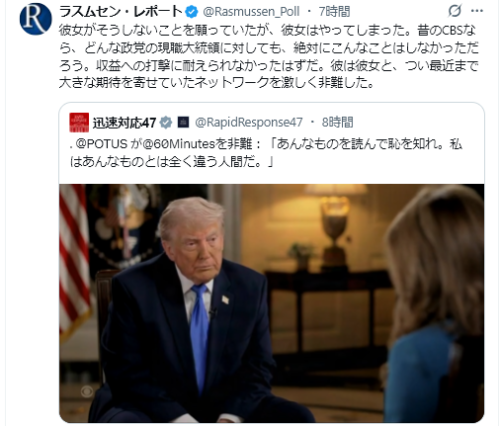Open the 迅速対応47 display name
The height and width of the screenshot is (426, 500).
coord(124,123)
